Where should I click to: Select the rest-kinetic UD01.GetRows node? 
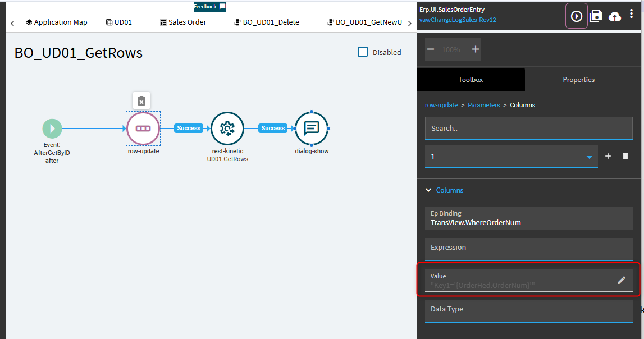pos(227,129)
